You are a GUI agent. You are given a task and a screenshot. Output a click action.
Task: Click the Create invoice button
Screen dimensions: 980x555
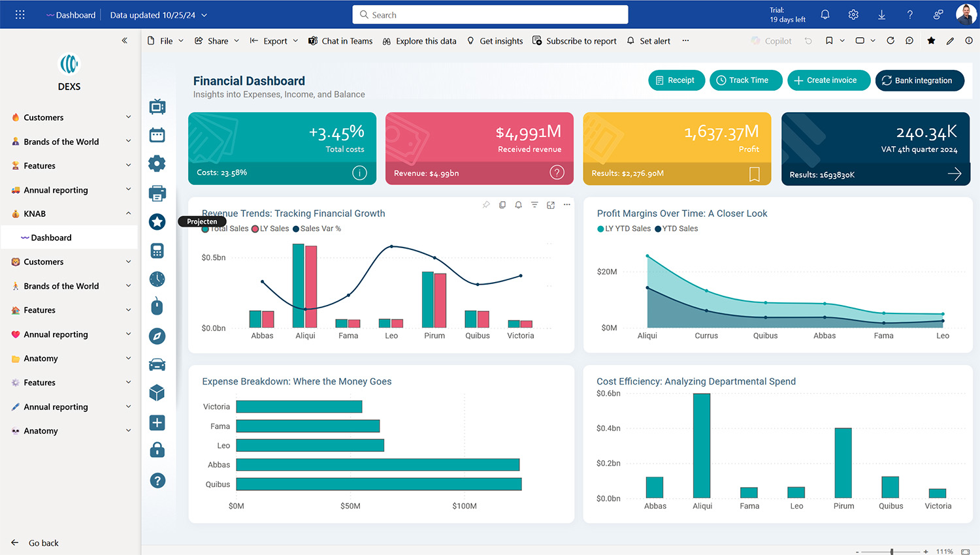[828, 80]
